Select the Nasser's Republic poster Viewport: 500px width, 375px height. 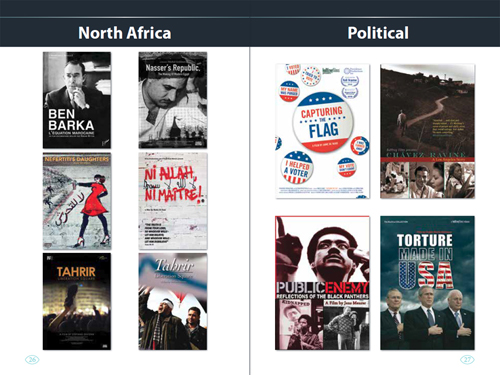173,100
